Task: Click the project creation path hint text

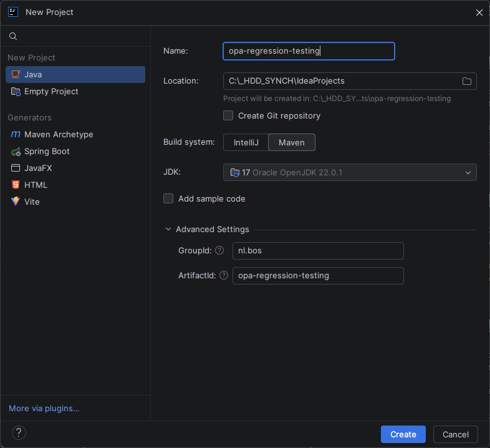Action: tap(337, 99)
